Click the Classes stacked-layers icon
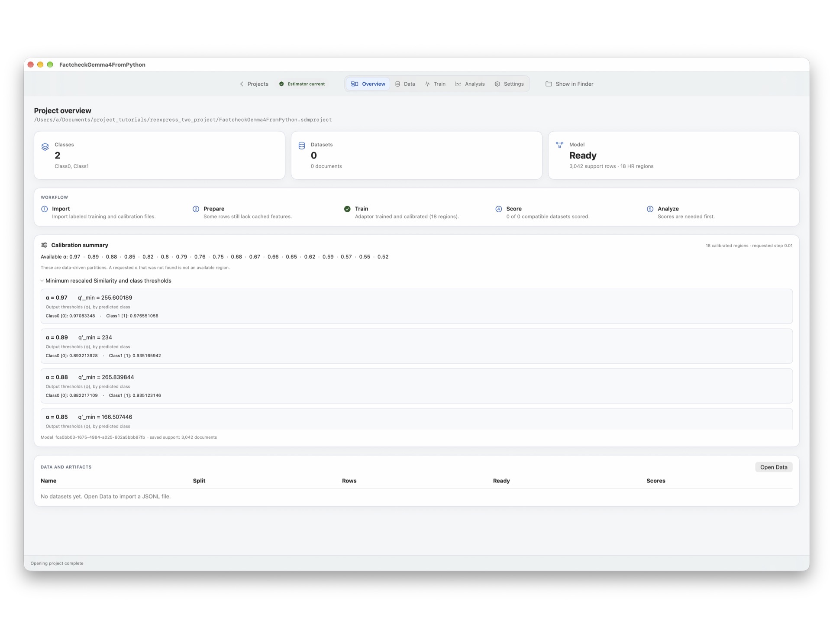Viewport: 833px width, 644px height. click(x=45, y=147)
